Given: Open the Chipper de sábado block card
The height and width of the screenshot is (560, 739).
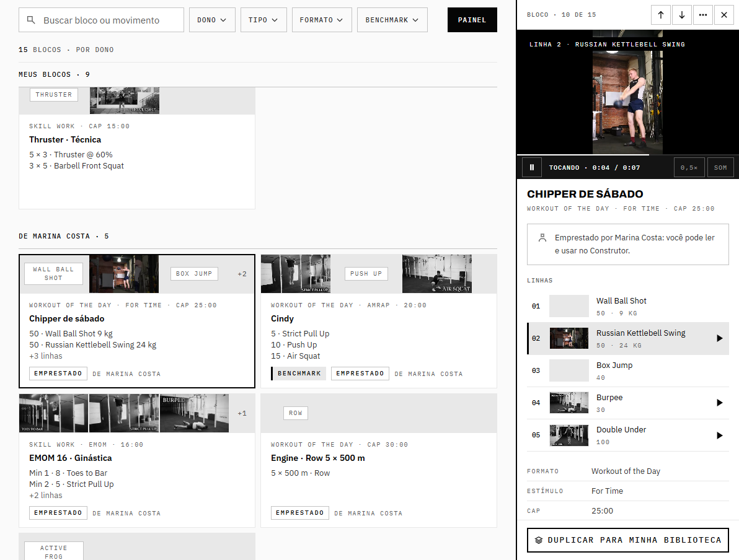Looking at the screenshot, I should pyautogui.click(x=136, y=322).
